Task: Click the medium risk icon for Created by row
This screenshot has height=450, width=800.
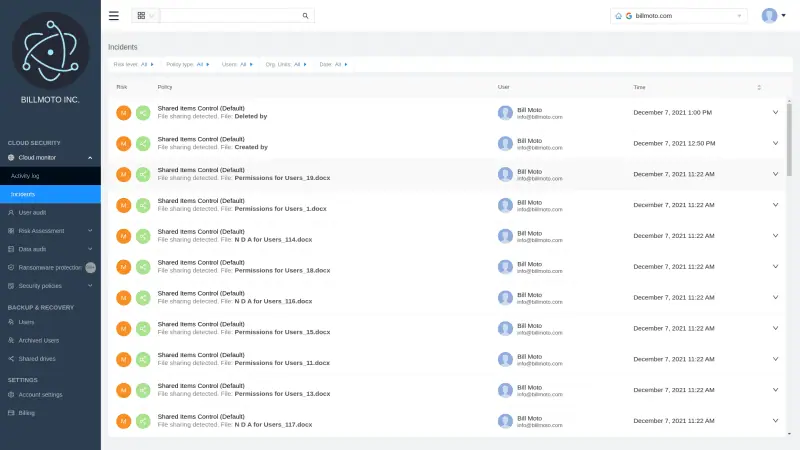Action: point(123,143)
